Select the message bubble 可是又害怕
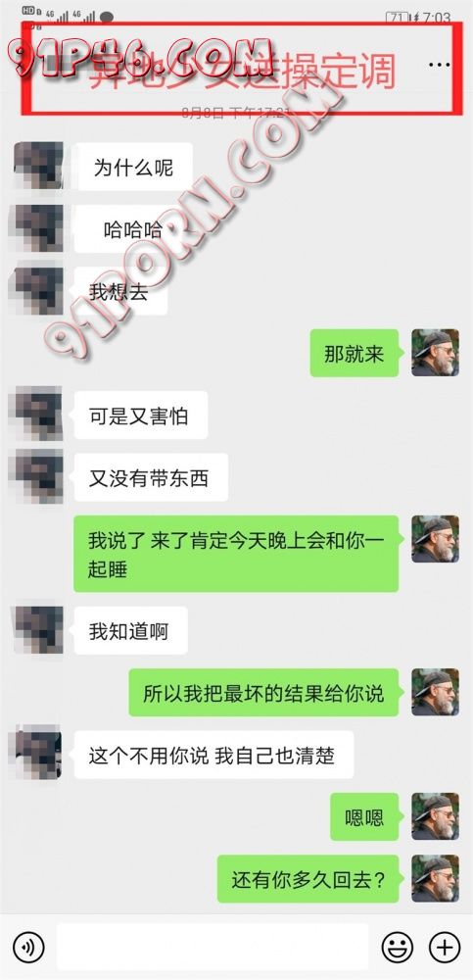This screenshot has width=473, height=980. (141, 415)
